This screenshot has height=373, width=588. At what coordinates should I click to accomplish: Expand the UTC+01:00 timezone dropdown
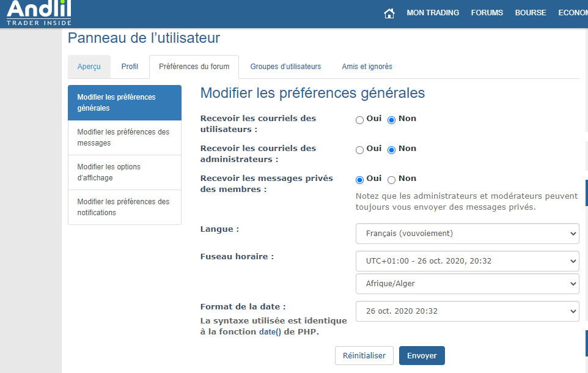click(467, 261)
